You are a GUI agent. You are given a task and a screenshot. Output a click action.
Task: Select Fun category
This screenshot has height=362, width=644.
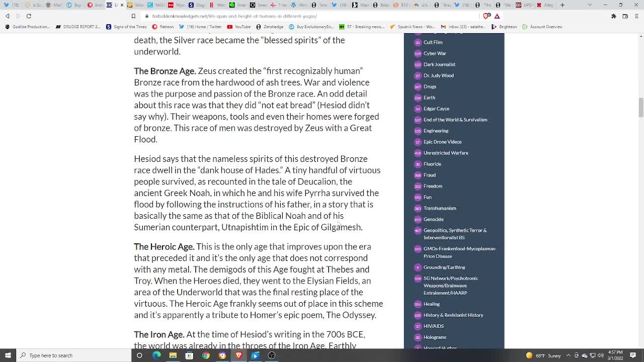[428, 197]
